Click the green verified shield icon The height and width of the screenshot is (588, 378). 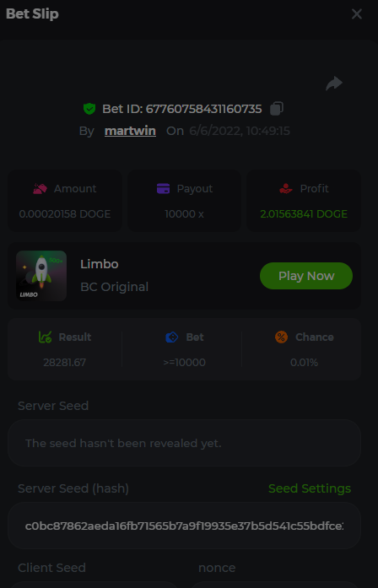pyautogui.click(x=89, y=109)
